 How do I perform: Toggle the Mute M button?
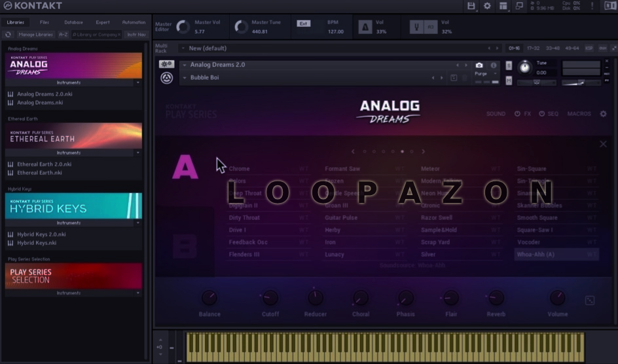509,81
